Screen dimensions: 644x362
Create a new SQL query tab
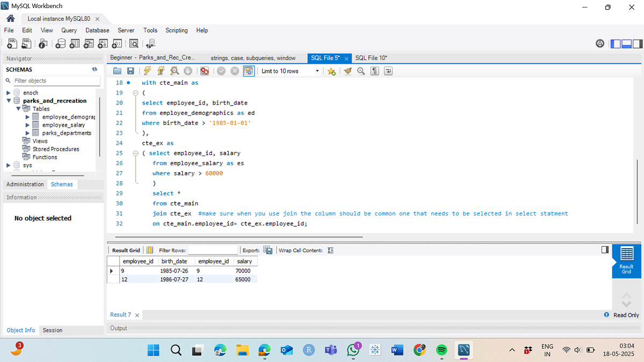11,43
